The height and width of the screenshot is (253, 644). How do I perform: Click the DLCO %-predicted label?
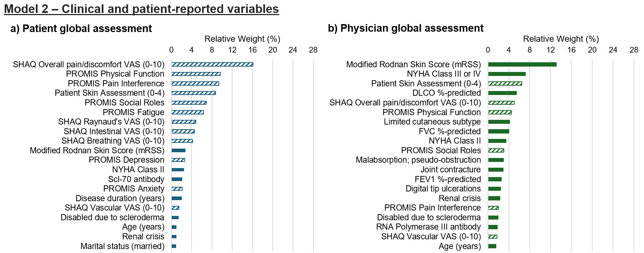[x=446, y=93]
